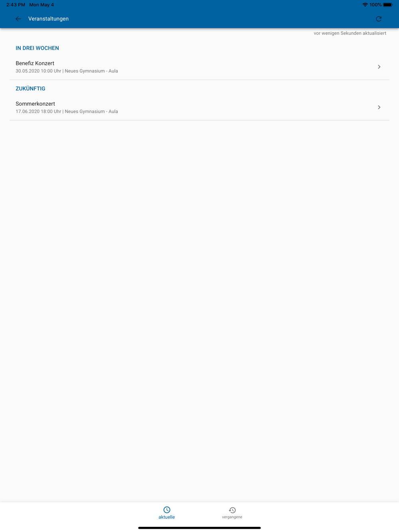Expand Benefiz Konzert using its chevron
This screenshot has height=532, width=399.
point(379,67)
